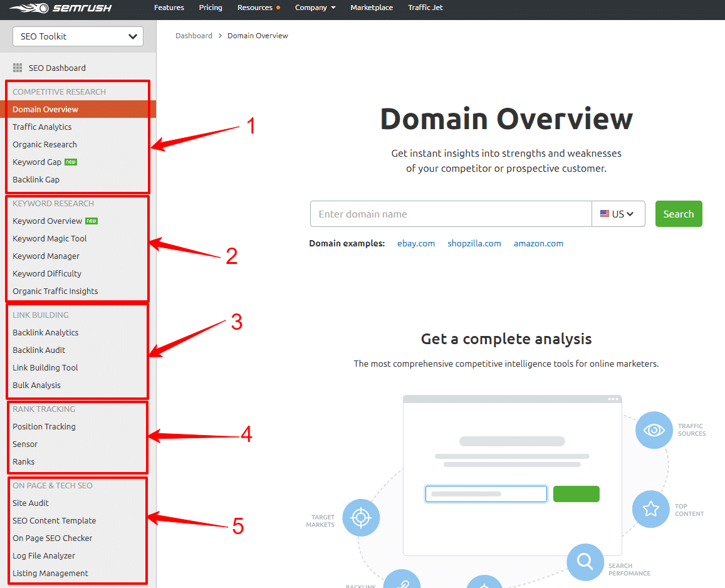Open Keyword Manager
The image size is (725, 588).
(x=46, y=256)
